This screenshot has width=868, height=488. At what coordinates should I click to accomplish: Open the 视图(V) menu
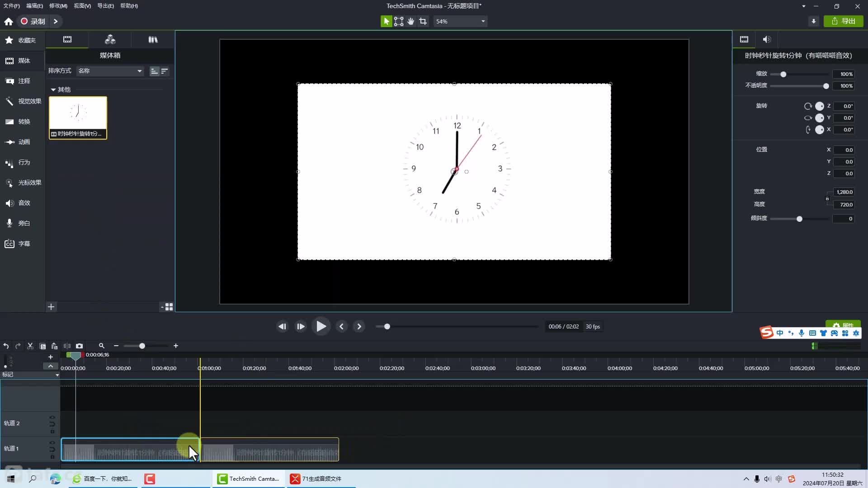coord(82,6)
